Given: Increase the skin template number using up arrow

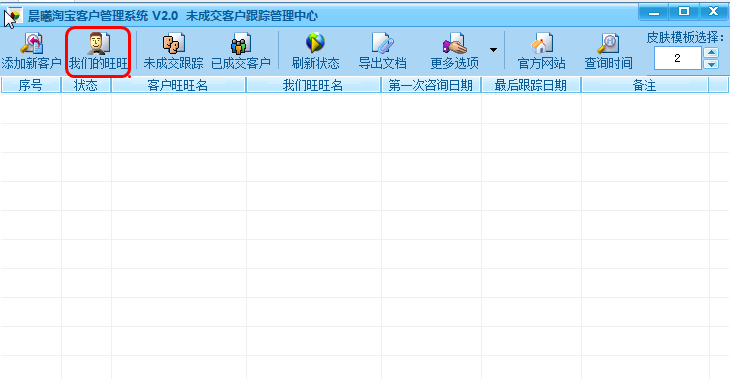Looking at the screenshot, I should [711, 52].
